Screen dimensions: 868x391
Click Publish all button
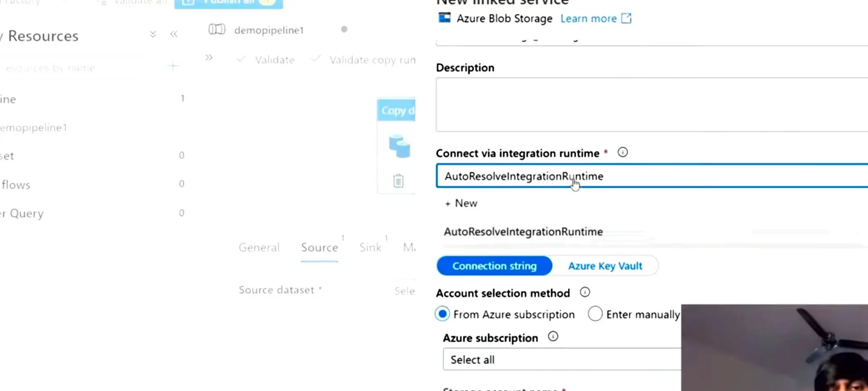[x=229, y=3]
